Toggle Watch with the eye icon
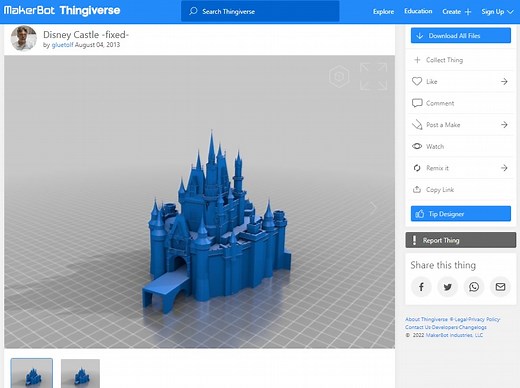 coord(417,146)
